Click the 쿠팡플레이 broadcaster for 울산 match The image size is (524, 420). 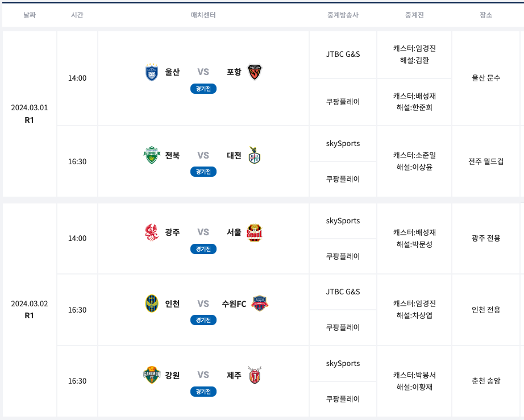coord(343,102)
